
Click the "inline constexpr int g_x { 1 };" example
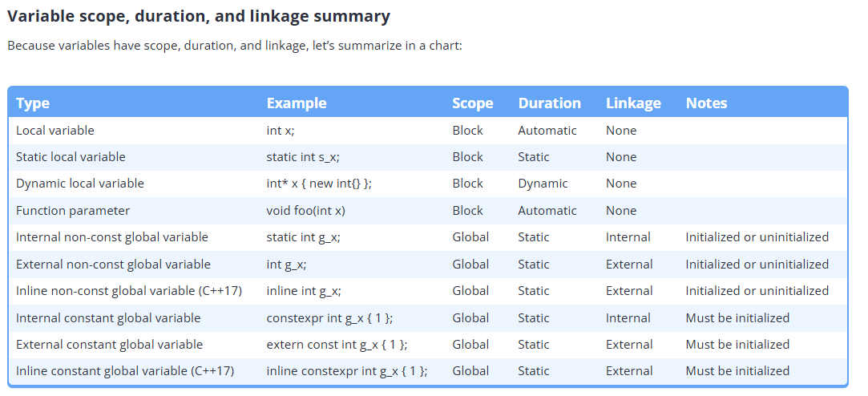tap(346, 371)
